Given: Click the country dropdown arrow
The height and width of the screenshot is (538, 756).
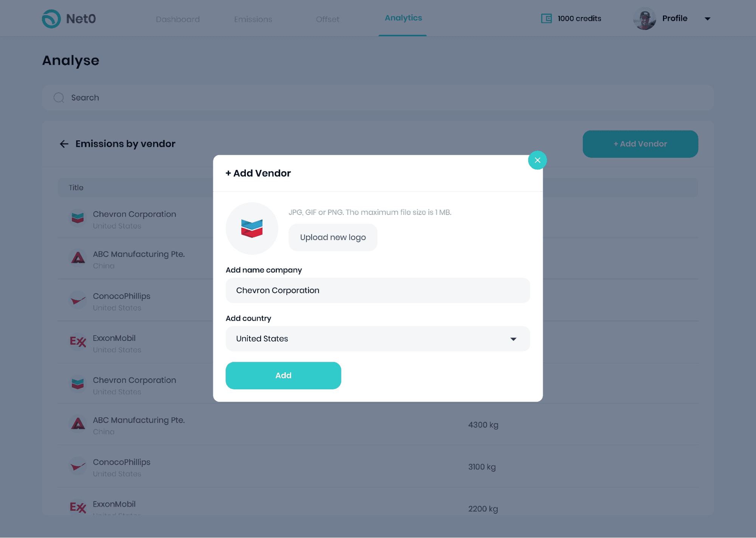Looking at the screenshot, I should 513,339.
